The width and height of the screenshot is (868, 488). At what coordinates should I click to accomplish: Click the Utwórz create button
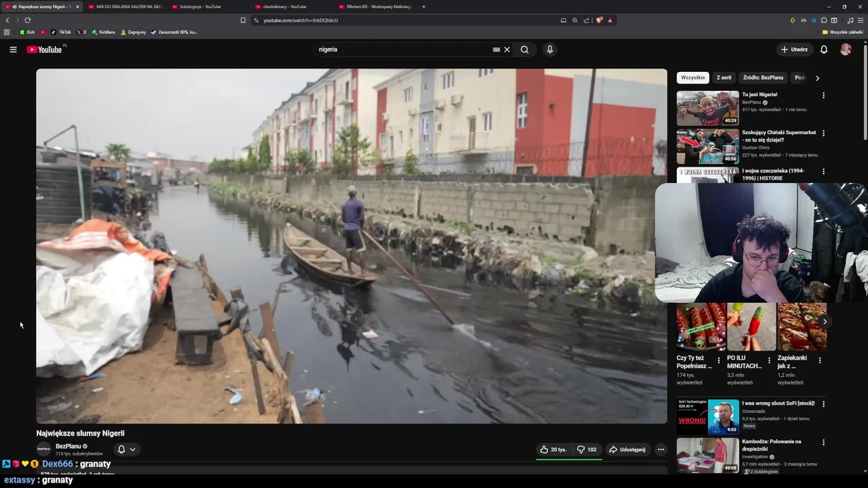[794, 49]
